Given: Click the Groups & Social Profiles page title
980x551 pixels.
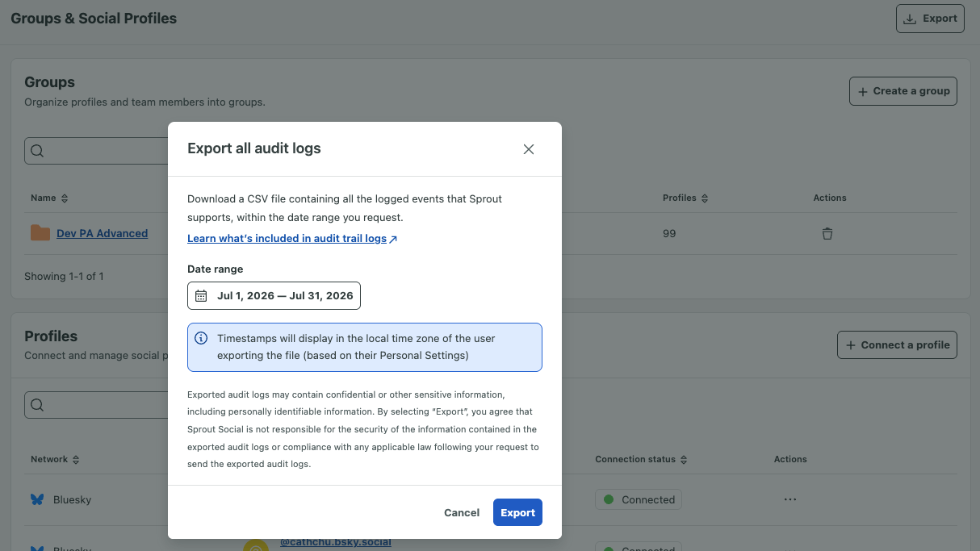Looking at the screenshot, I should [x=94, y=18].
